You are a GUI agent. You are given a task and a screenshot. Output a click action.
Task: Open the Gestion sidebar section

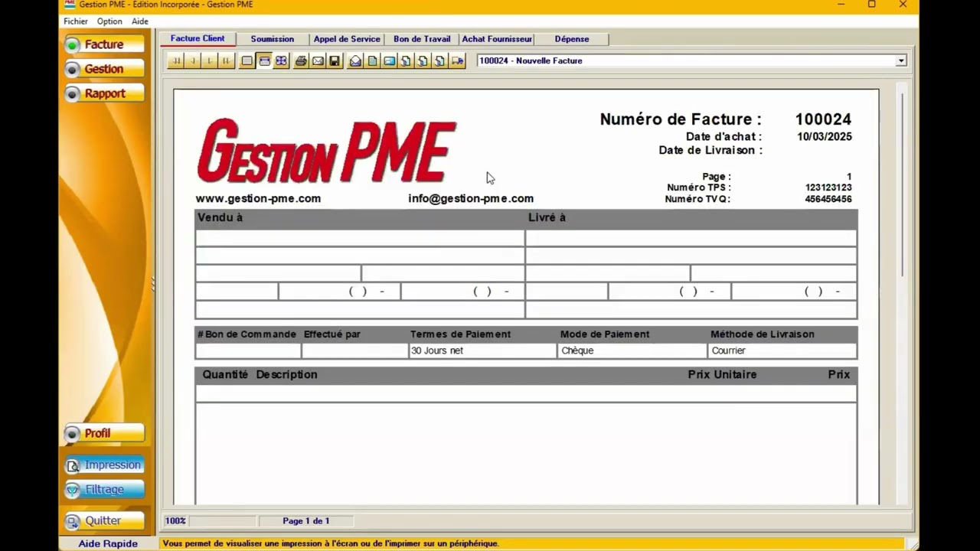(104, 69)
